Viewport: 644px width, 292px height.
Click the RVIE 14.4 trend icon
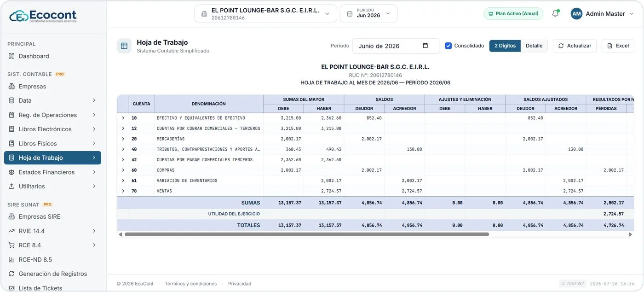[x=11, y=231]
